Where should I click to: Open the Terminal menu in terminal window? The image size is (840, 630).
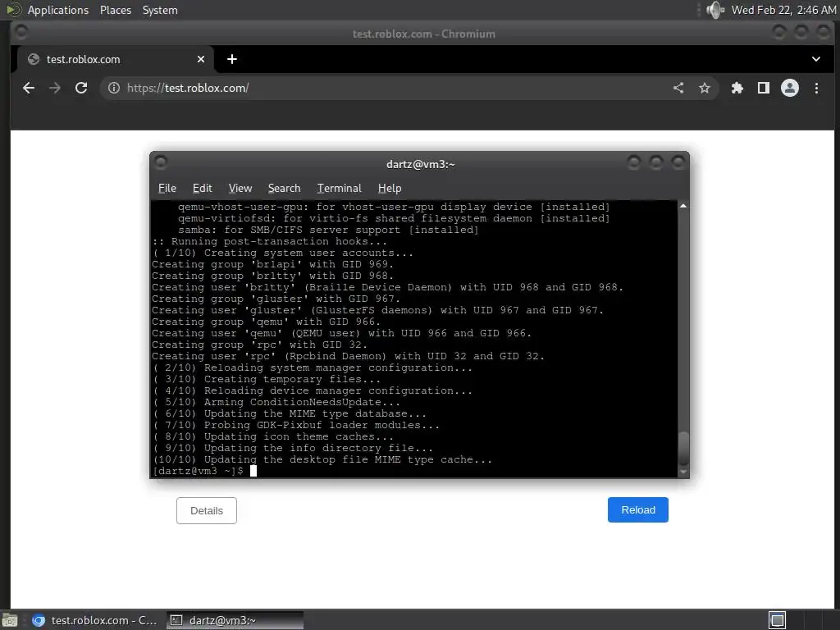(339, 188)
